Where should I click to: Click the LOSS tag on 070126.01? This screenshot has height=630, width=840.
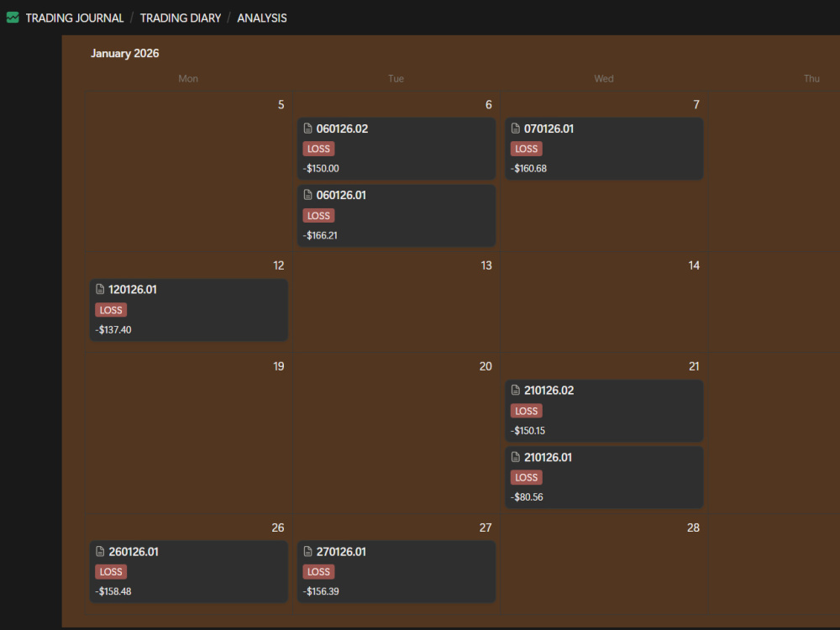[x=526, y=149]
